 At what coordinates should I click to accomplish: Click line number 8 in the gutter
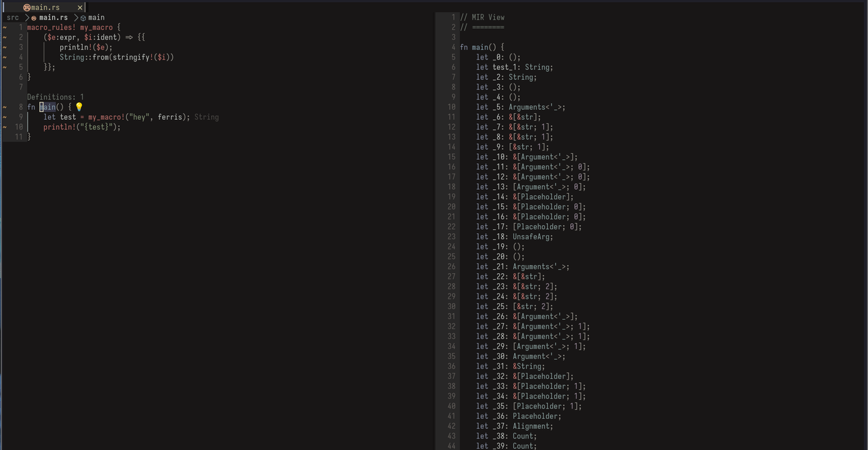point(20,106)
